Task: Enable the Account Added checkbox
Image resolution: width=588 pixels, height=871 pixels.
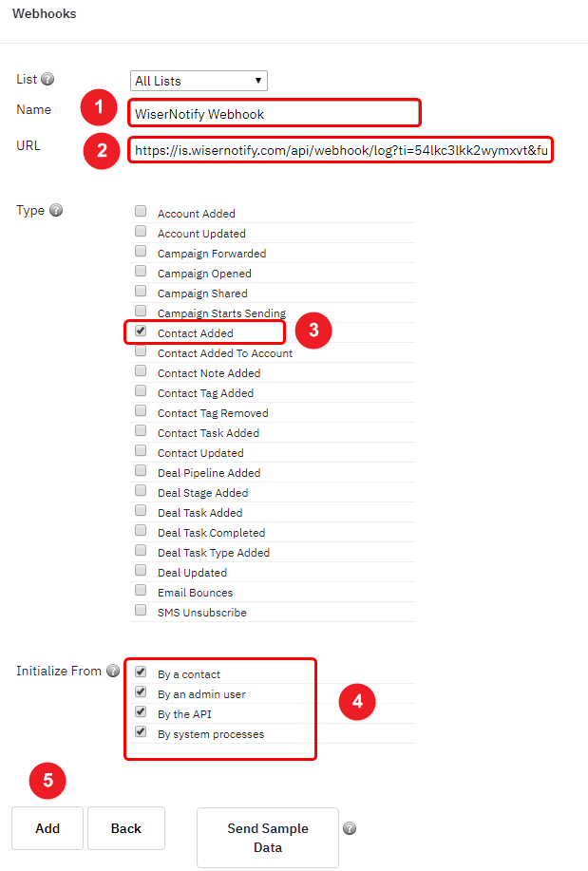Action: [141, 211]
